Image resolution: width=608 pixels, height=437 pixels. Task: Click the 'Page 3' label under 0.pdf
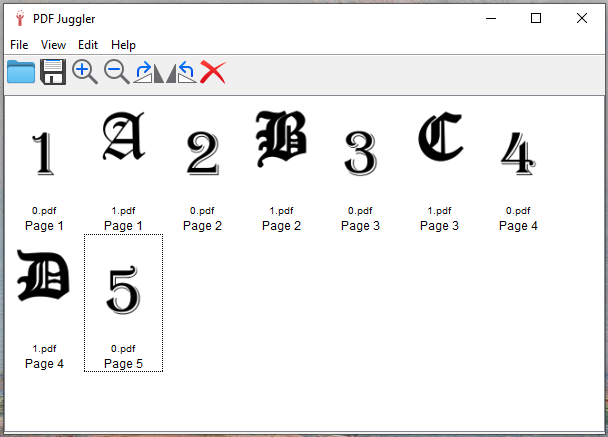click(360, 226)
